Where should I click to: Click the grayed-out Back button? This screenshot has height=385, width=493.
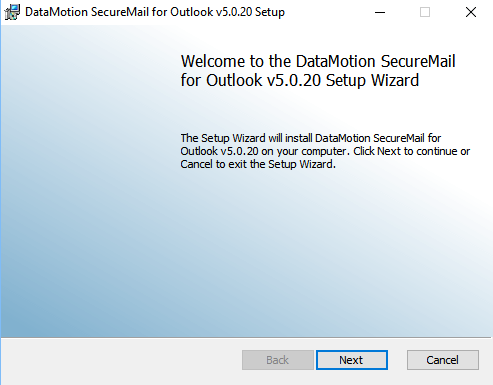278,360
